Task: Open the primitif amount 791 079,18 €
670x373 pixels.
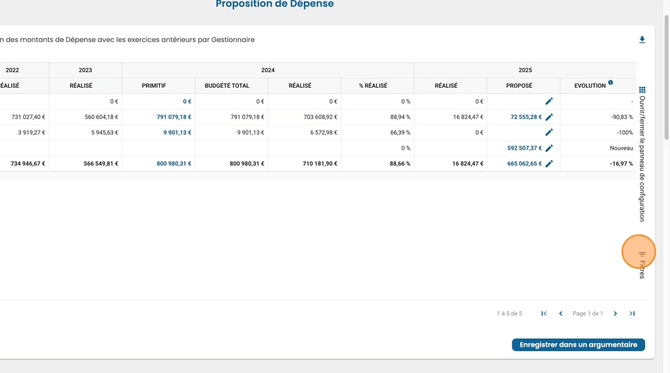Action: (x=174, y=117)
